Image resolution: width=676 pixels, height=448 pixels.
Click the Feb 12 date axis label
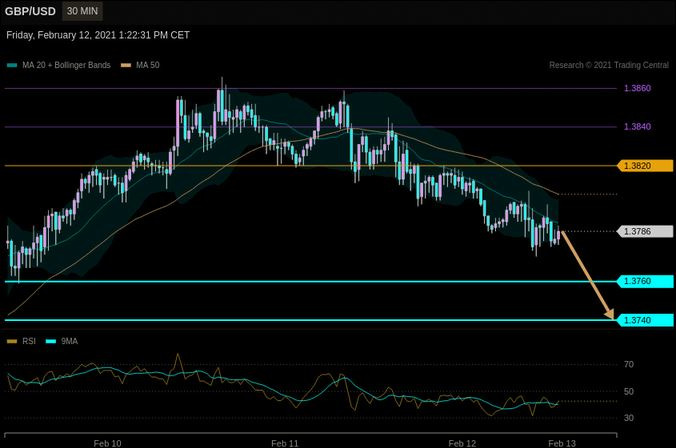[462, 443]
